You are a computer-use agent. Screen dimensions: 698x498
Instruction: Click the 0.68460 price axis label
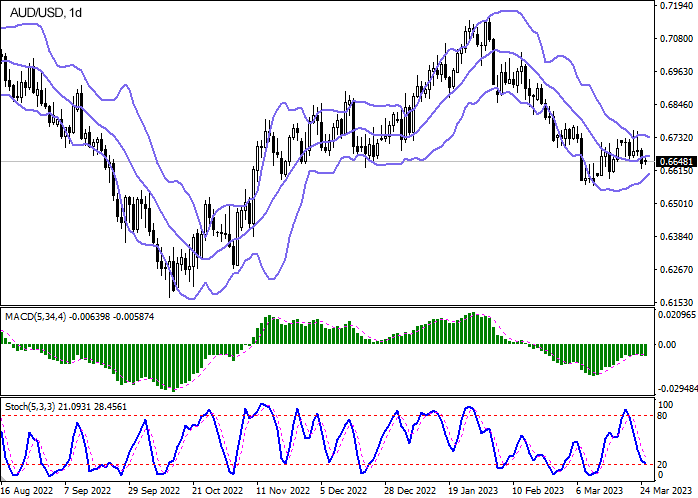click(x=676, y=105)
